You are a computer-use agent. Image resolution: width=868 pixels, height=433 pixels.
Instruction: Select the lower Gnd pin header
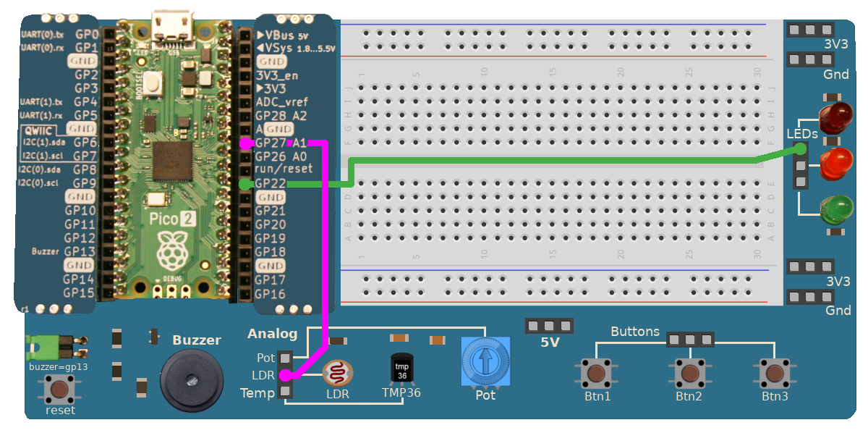pos(810,297)
